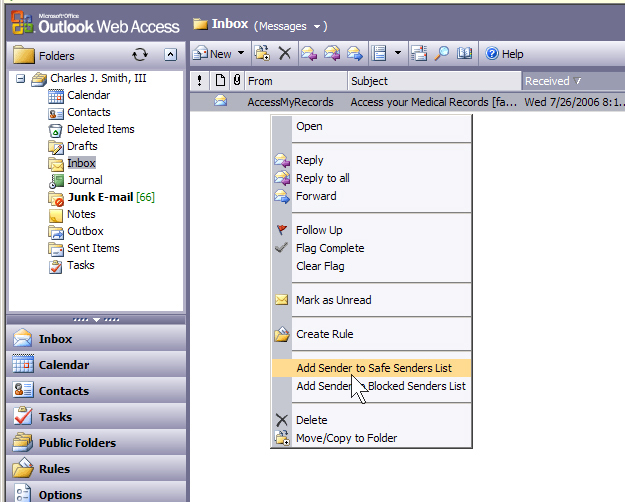Click the Delete X toolbar icon
This screenshot has height=502, width=625.
tap(285, 53)
